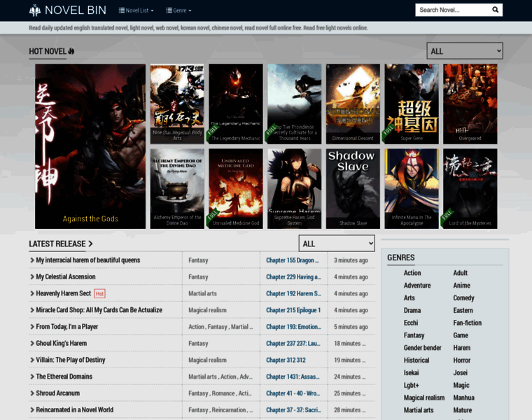Select the Manhua genre
Image resolution: width=532 pixels, height=420 pixels.
pyautogui.click(x=464, y=398)
